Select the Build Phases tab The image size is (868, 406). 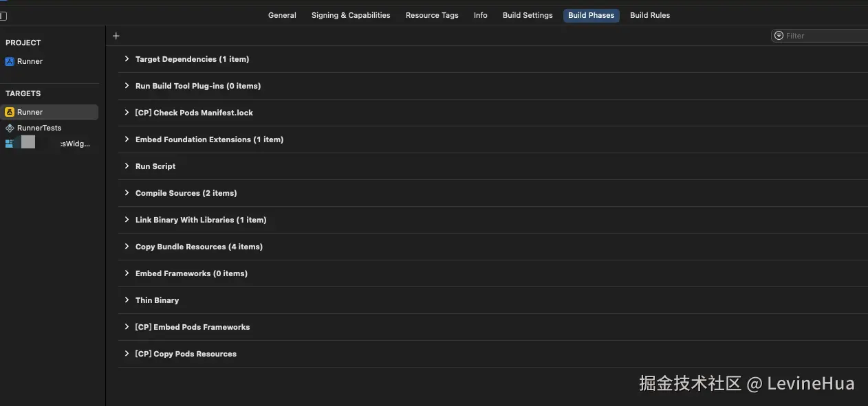[592, 15]
